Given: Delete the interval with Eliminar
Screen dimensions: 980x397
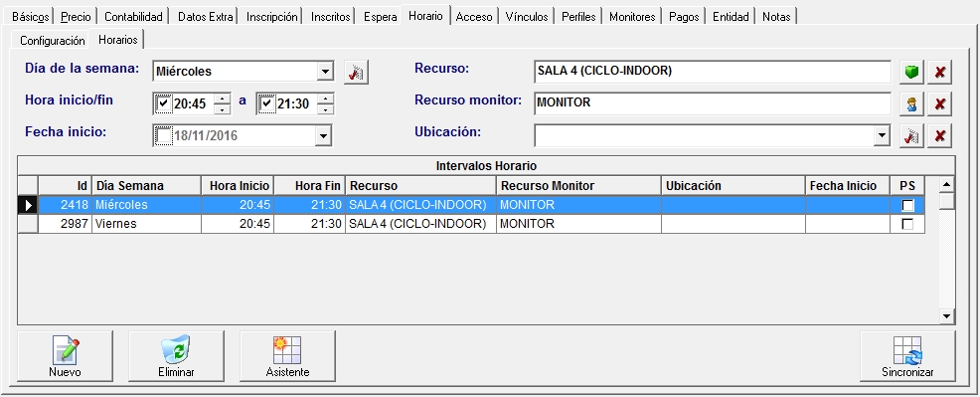Looking at the screenshot, I should click(x=176, y=356).
